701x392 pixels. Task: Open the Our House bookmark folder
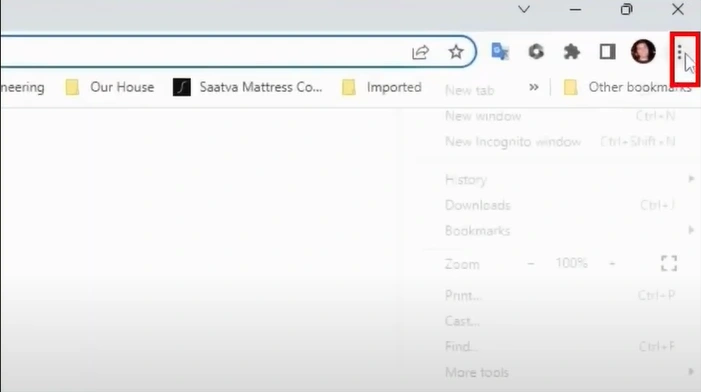coord(110,87)
